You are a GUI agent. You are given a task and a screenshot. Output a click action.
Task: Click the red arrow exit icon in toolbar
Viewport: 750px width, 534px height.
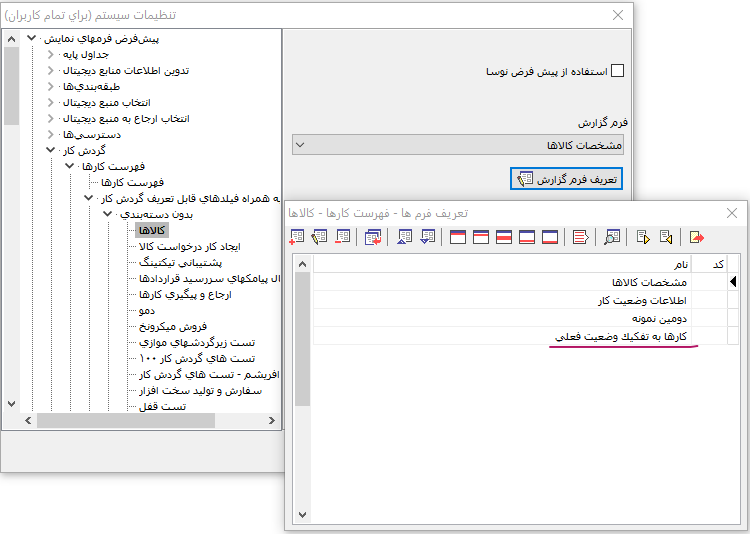point(697,237)
